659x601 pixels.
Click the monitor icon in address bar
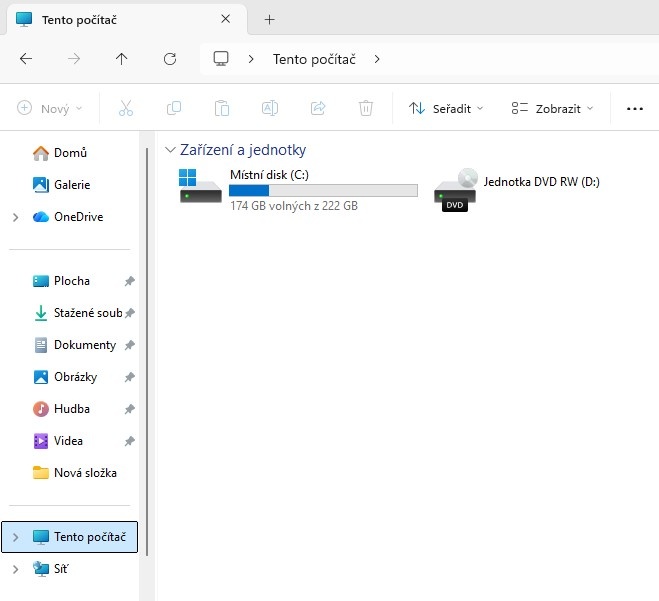221,59
